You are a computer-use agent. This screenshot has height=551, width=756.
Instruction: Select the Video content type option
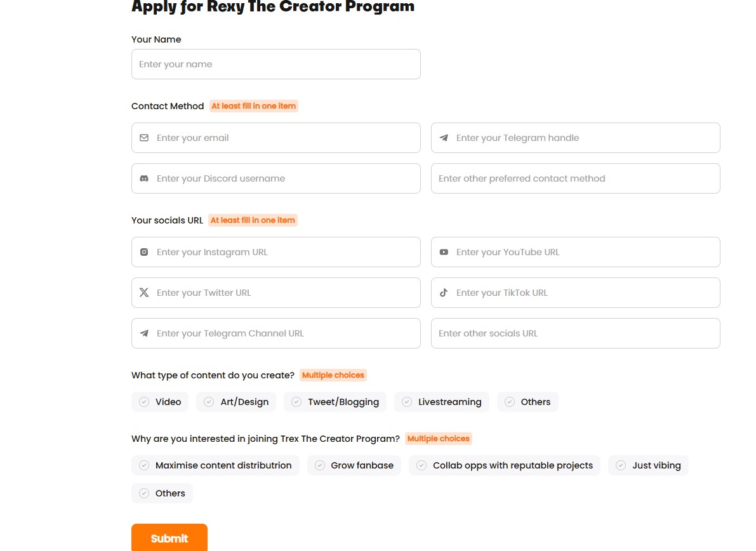160,402
